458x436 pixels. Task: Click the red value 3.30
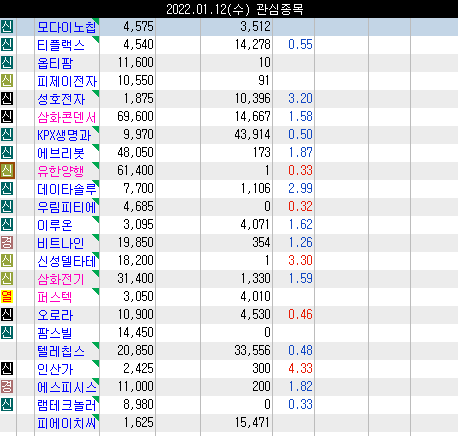[300, 260]
